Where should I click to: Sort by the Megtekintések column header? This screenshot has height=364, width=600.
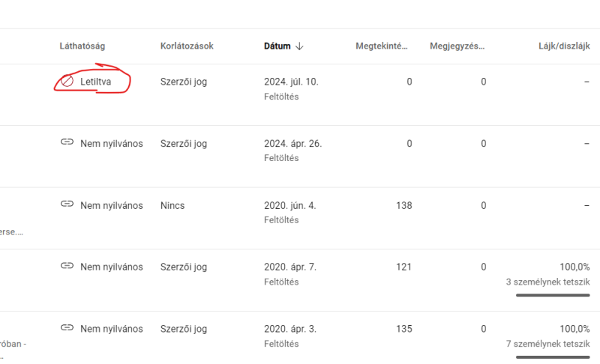tap(382, 46)
